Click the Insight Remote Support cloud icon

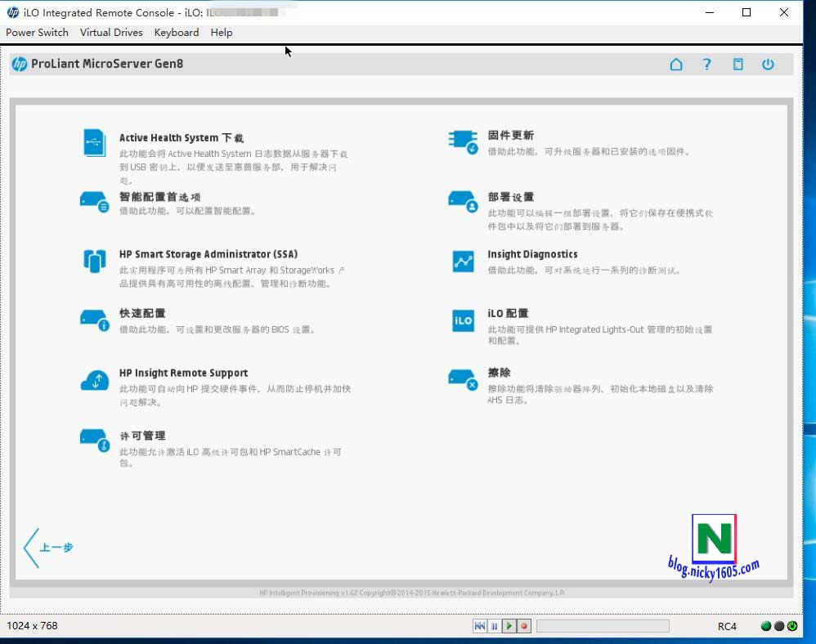[x=94, y=380]
